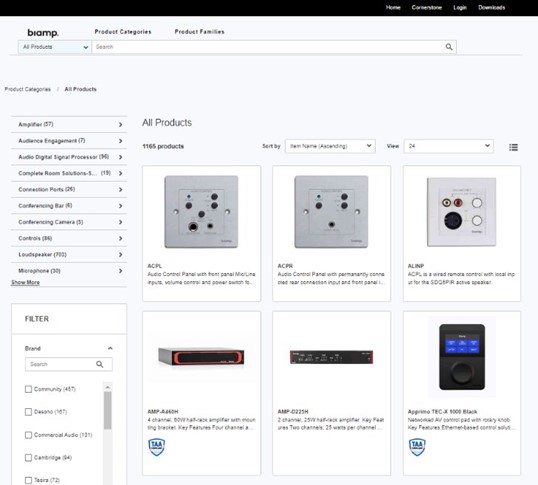
Task: Open the Sort by Item Name dropdown
Action: point(330,146)
